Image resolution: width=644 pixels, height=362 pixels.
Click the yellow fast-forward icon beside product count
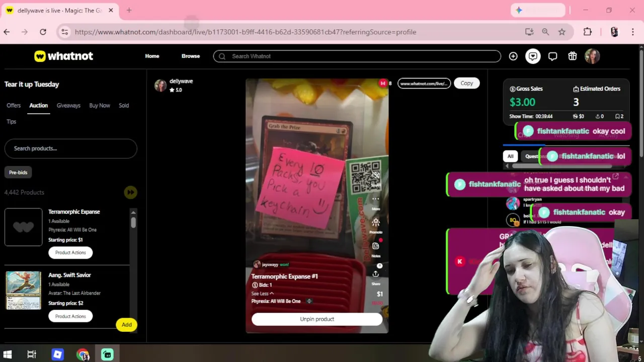click(130, 192)
